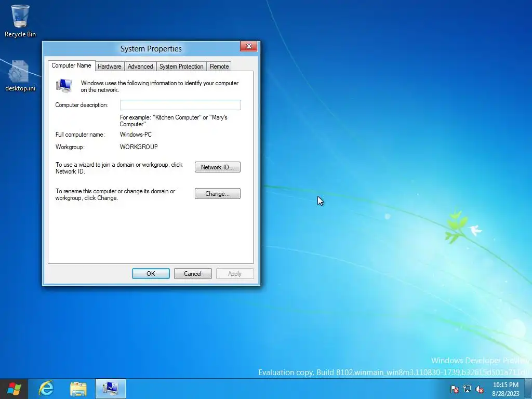Open the Start menu button
Screen dimensions: 532x399
14,389
